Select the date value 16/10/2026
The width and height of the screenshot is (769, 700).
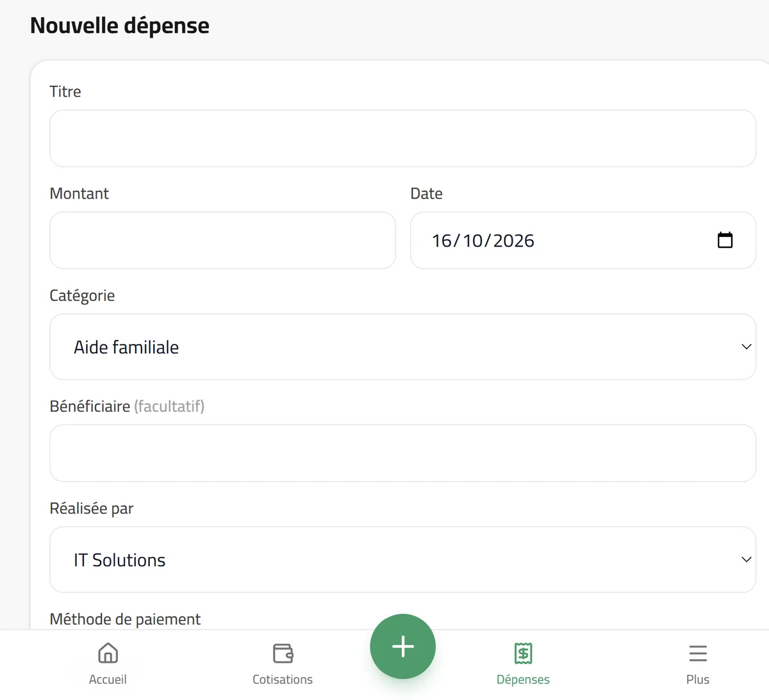(483, 241)
